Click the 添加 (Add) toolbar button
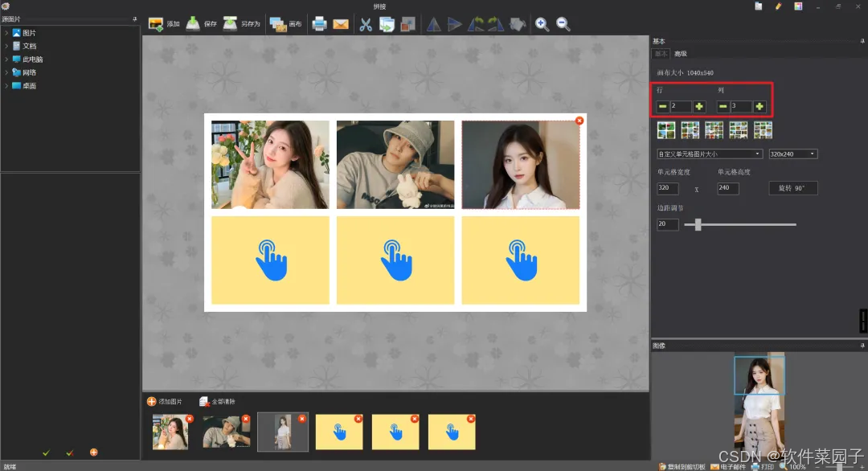The image size is (868, 471). [x=165, y=24]
